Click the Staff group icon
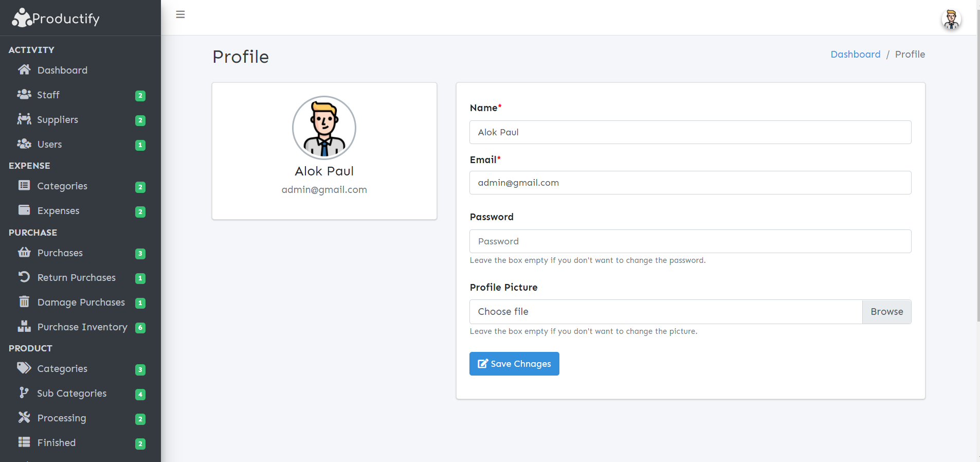The height and width of the screenshot is (462, 980). click(x=24, y=95)
